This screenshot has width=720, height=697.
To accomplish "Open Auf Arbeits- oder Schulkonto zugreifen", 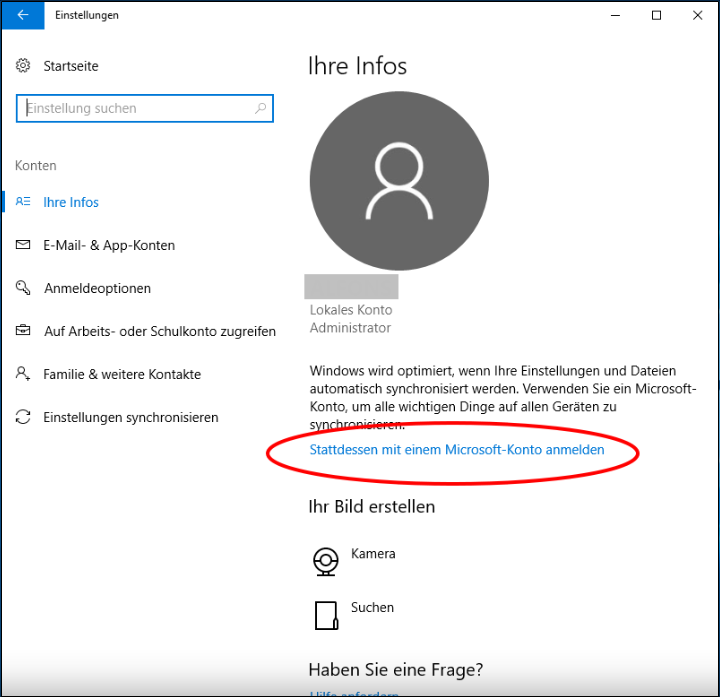I will 160,332.
